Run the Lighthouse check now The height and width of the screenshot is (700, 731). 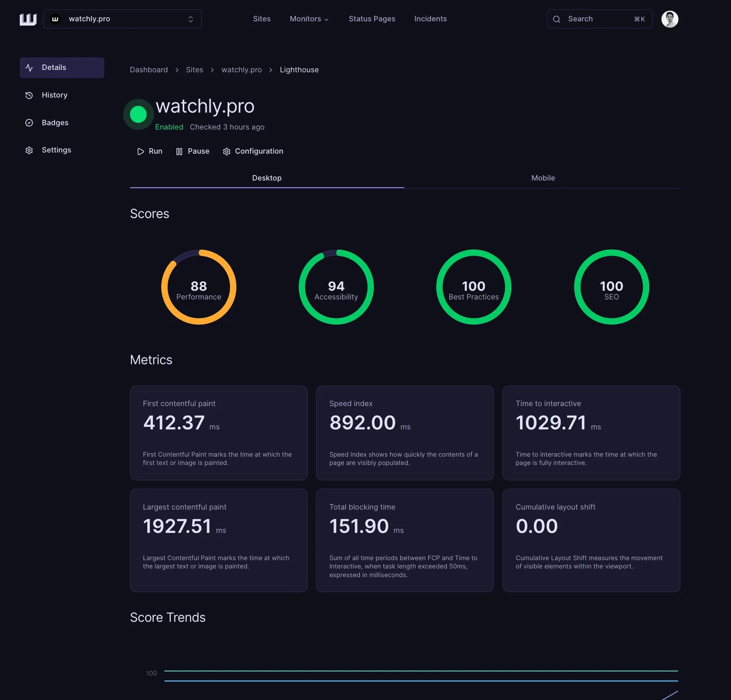click(x=150, y=151)
